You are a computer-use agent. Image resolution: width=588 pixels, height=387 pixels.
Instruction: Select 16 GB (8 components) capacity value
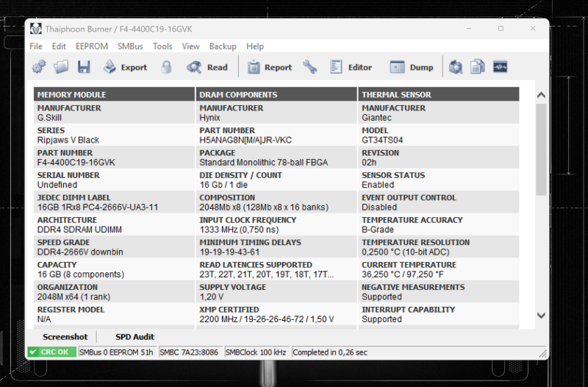[81, 274]
